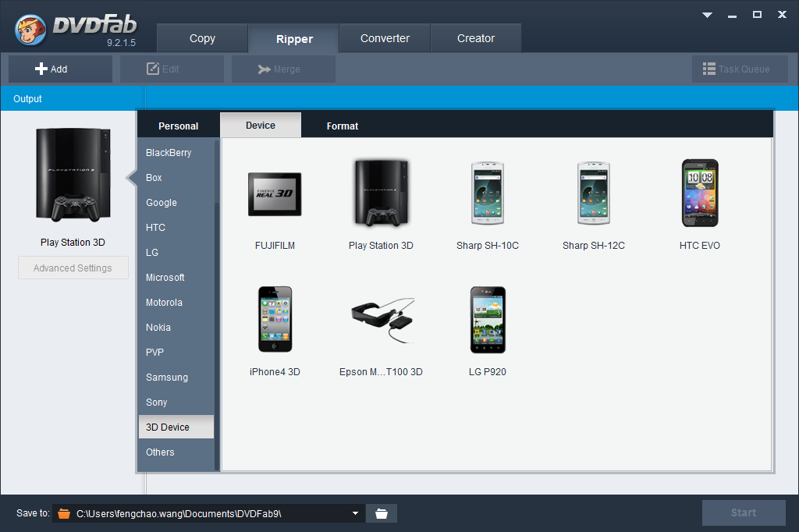Select LG in the device category list
Viewport: 799px width, 532px height.
point(176,252)
